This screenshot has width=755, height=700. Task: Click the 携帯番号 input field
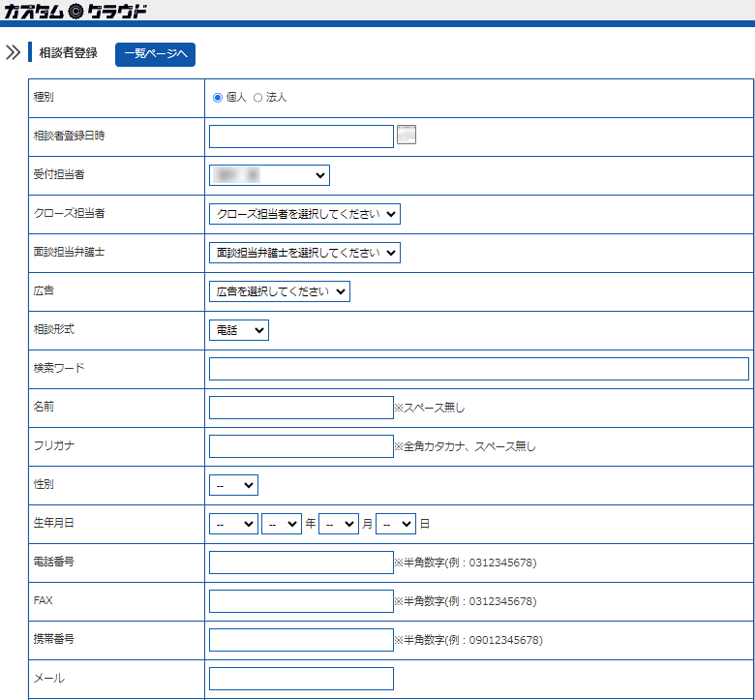(x=301, y=640)
